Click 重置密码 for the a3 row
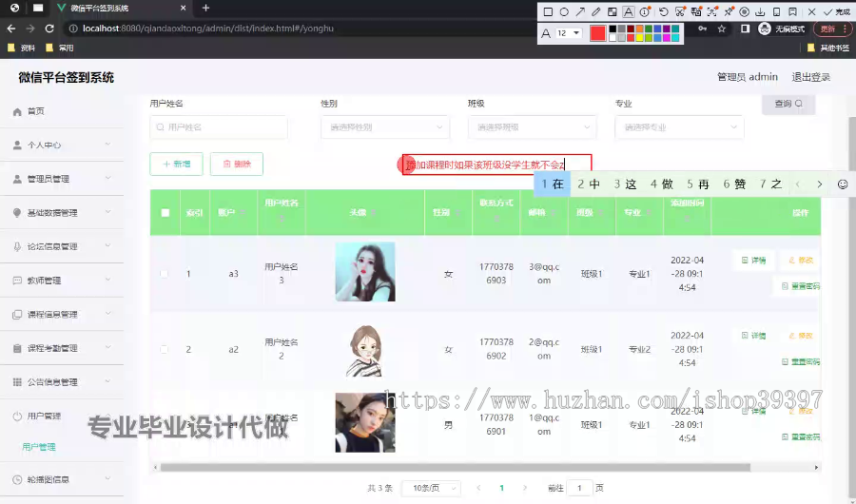Screen dimensions: 856x504 point(801,286)
